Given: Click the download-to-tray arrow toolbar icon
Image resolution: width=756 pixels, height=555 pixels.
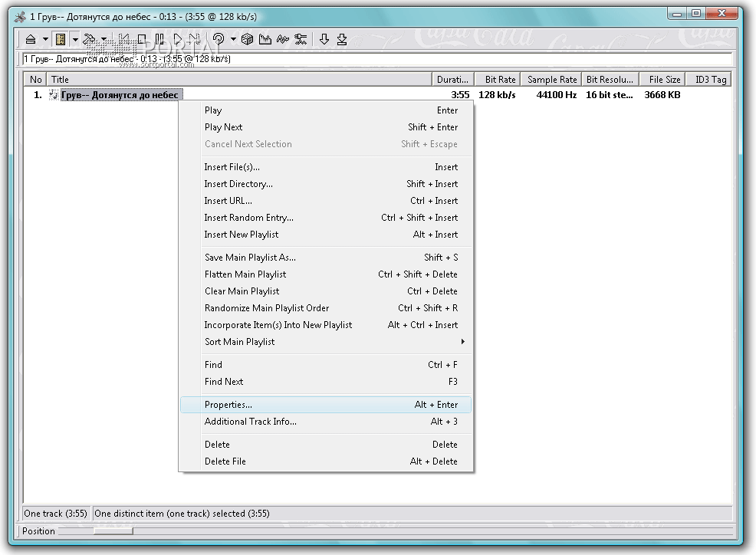Looking at the screenshot, I should point(342,39).
